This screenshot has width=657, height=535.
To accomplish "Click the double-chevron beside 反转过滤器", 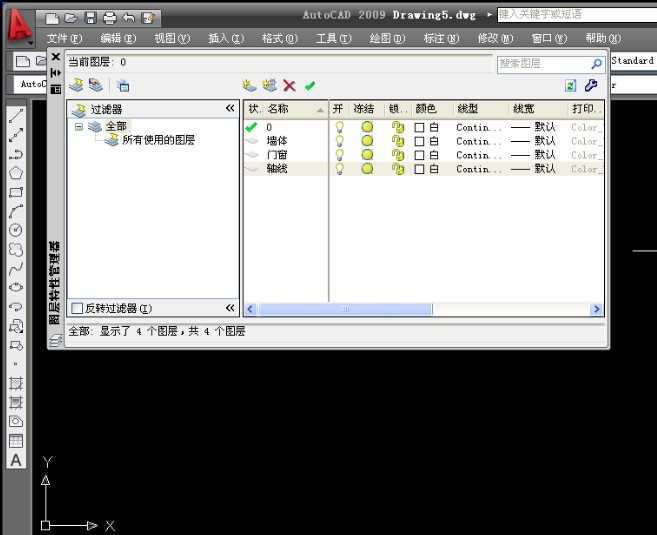I will [x=230, y=308].
